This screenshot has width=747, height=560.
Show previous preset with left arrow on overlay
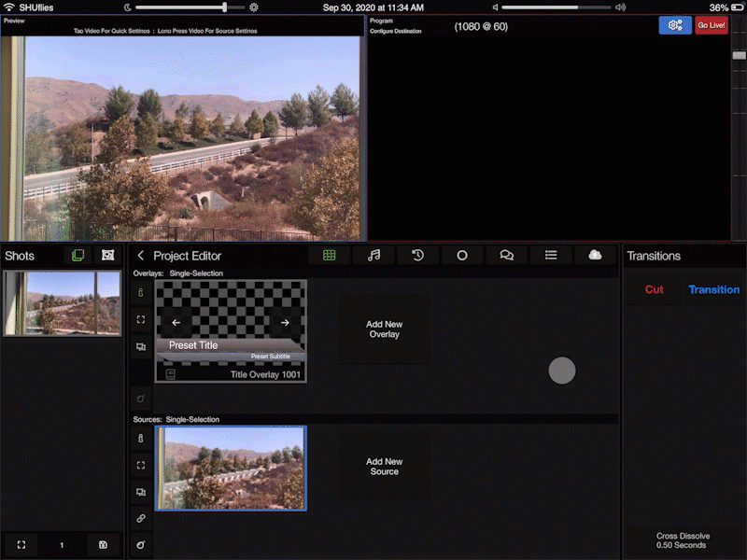pos(176,323)
